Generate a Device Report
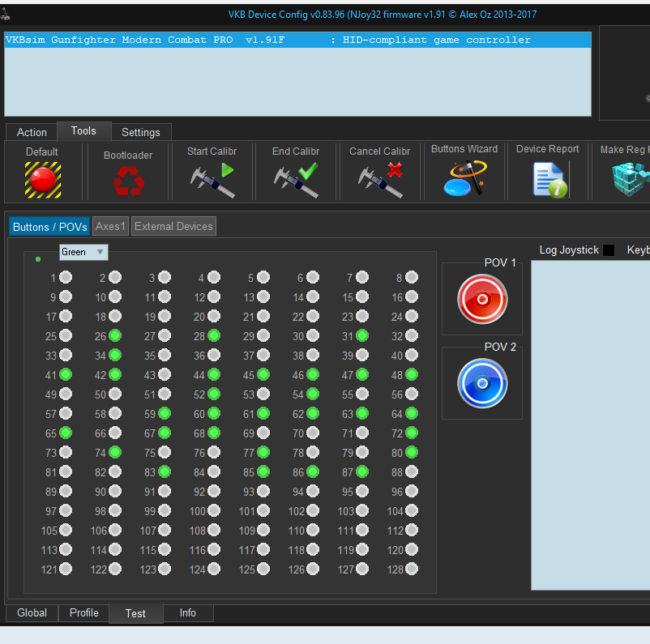 [x=549, y=179]
